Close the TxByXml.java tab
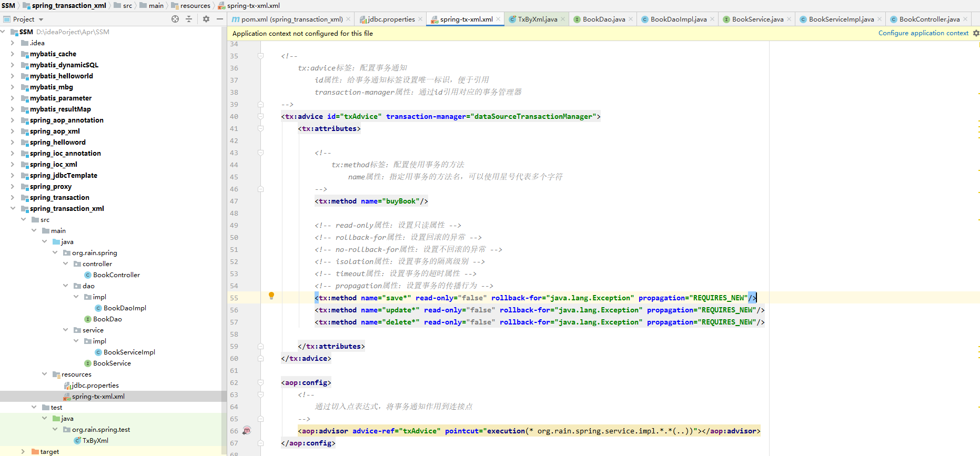980x456 pixels. (563, 19)
